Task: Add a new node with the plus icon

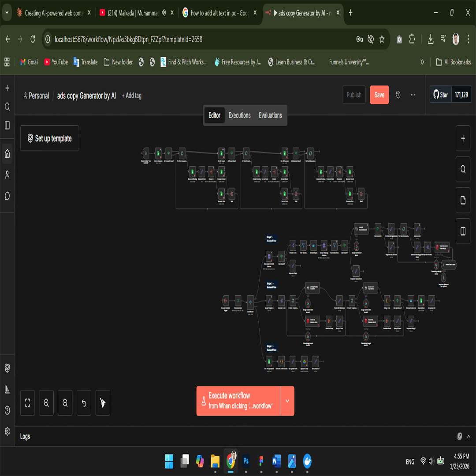Action: click(x=463, y=138)
